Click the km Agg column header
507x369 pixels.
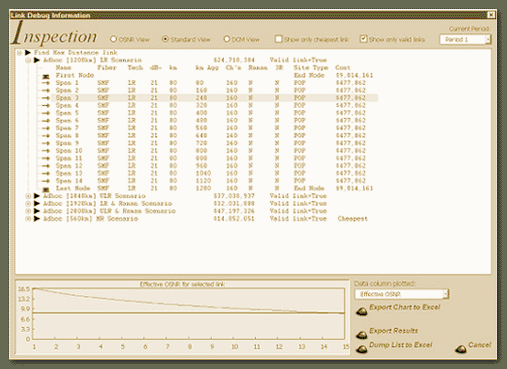click(207, 68)
